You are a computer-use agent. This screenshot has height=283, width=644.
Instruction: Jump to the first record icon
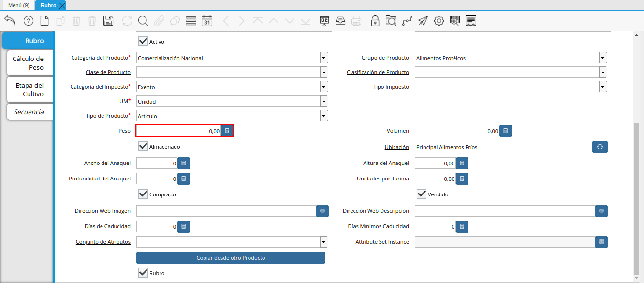pyautogui.click(x=258, y=21)
